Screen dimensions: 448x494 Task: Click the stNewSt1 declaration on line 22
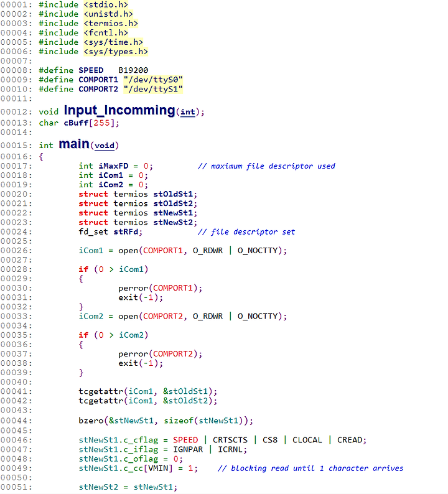click(173, 213)
